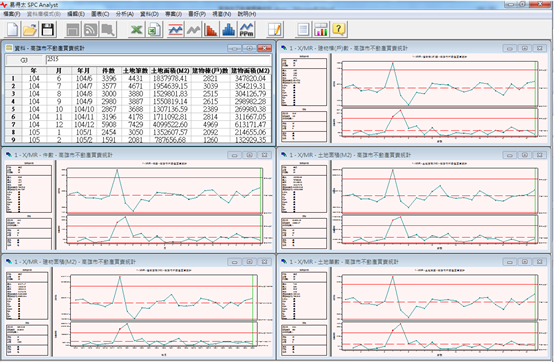Open the 檔案(F) menu
Screen dimensions: 554x362
pyautogui.click(x=12, y=14)
